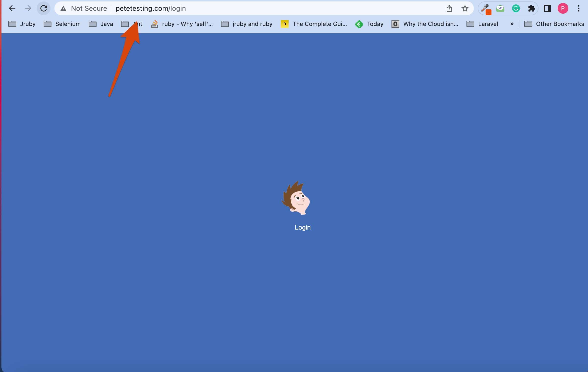
Task: Click the Login link
Action: pyautogui.click(x=303, y=227)
